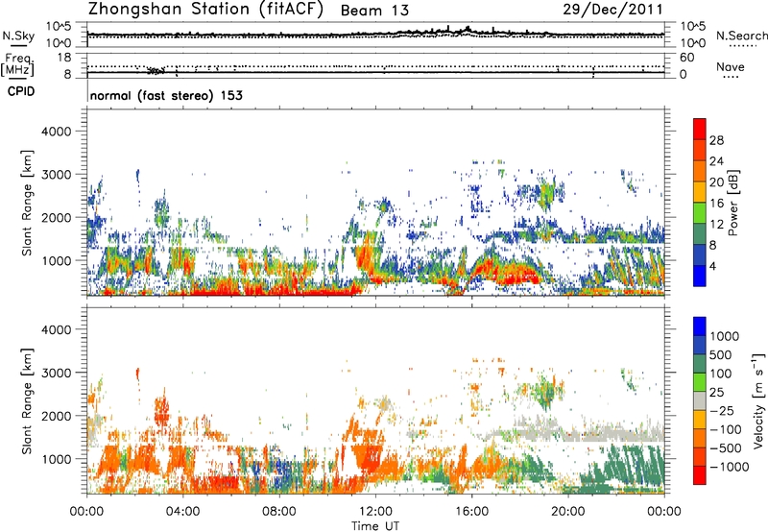This screenshot has width=768, height=532.
Task: Click the 'Velocity [m s⁻¹]' colorbar label
Action: coord(758,400)
